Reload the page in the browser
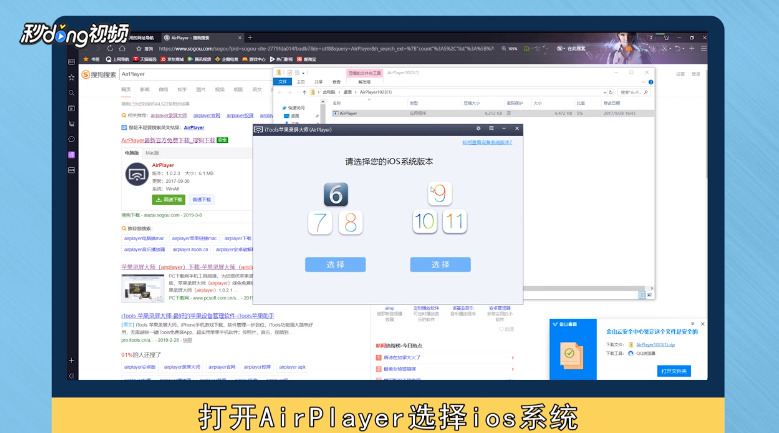The height and width of the screenshot is (433, 779). pos(110,49)
